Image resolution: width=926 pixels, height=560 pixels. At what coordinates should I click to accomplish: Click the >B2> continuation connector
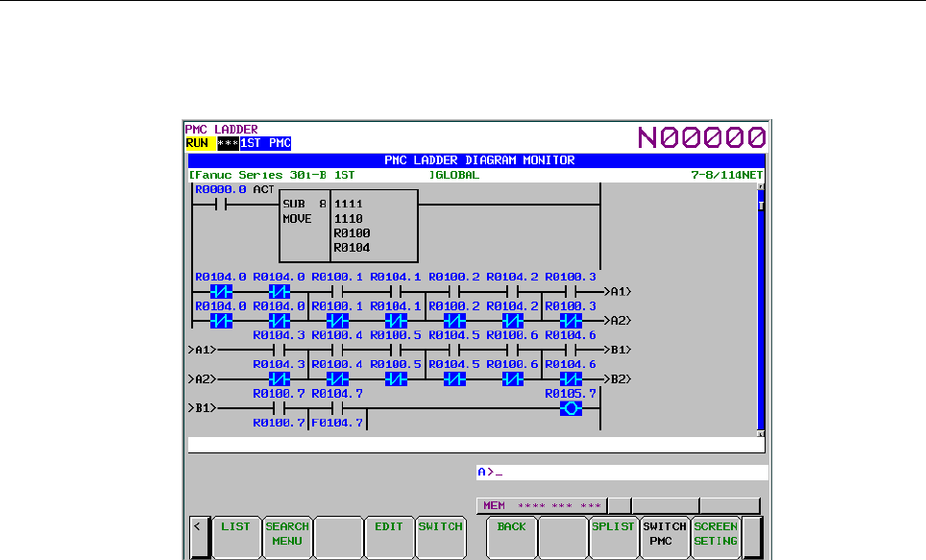pos(618,379)
